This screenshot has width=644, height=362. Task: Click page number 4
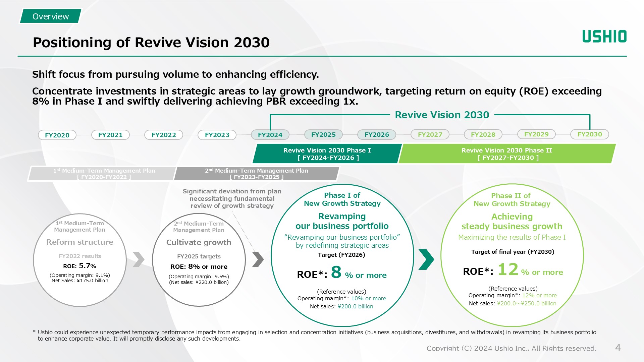618,348
